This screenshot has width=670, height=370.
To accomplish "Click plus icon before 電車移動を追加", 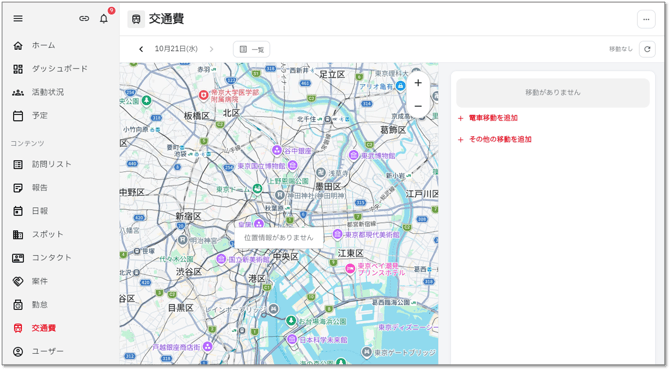I will tap(461, 118).
